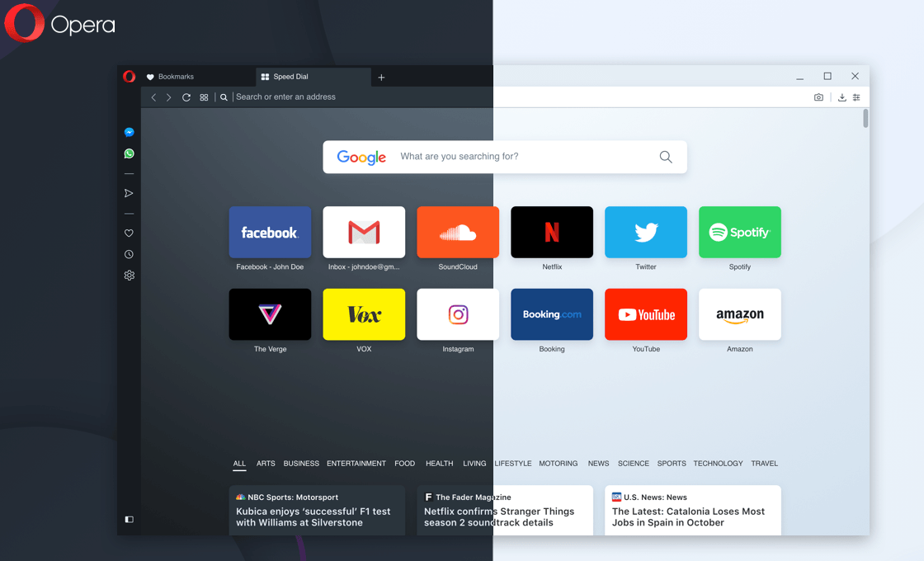Open the Netflix speed dial tile
Viewport: 924px width, 561px height.
[x=552, y=232]
